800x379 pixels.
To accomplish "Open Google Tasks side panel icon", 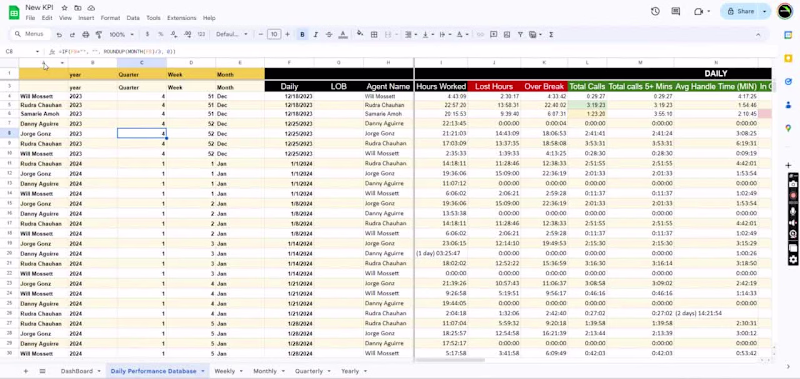I will pos(788,81).
